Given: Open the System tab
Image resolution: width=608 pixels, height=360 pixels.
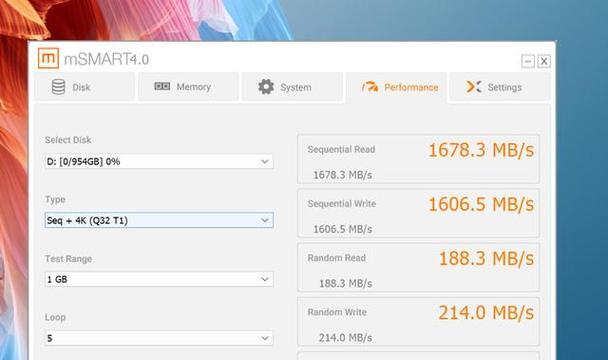Looking at the screenshot, I should (x=292, y=87).
